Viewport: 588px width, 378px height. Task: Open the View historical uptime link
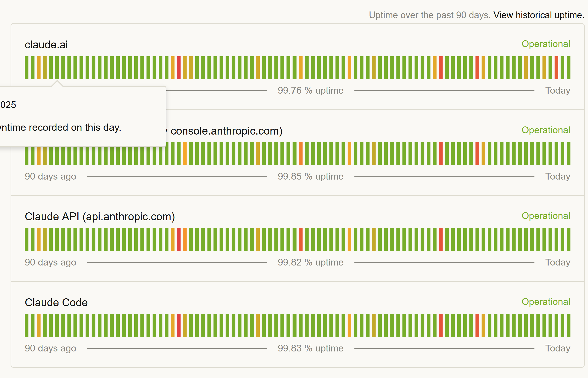tap(539, 15)
